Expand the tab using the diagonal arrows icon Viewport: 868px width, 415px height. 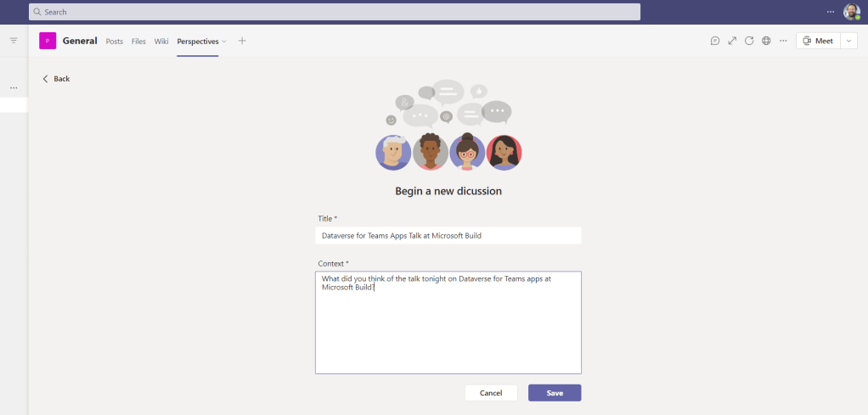732,41
